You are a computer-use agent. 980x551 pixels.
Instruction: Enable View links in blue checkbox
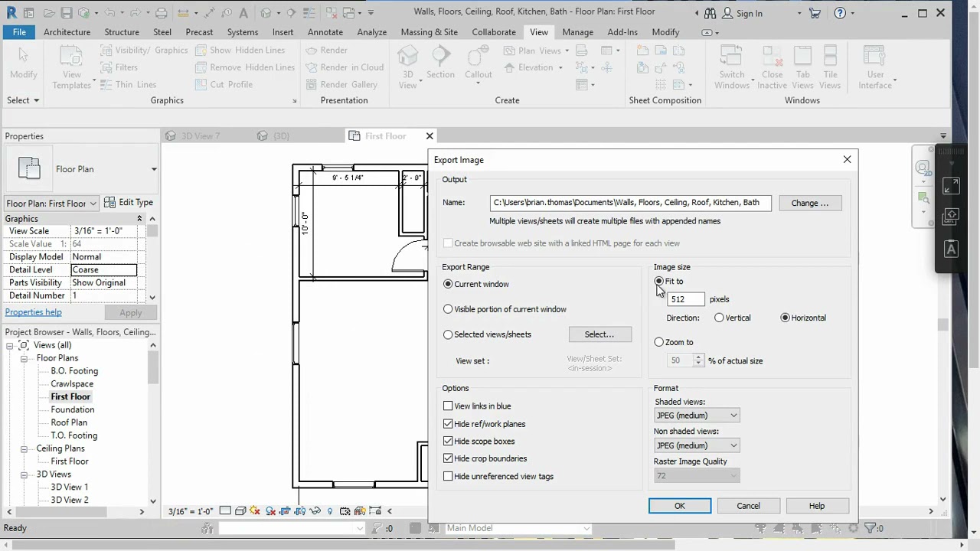(448, 406)
